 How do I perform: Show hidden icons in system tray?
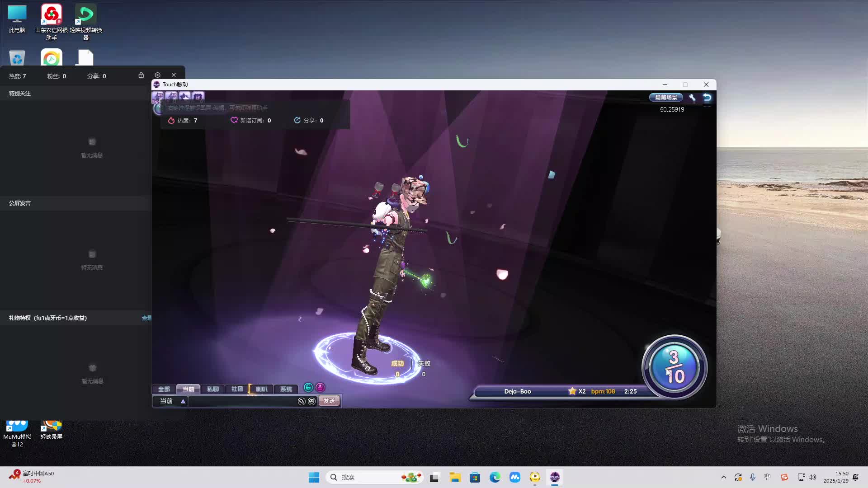[723, 477]
